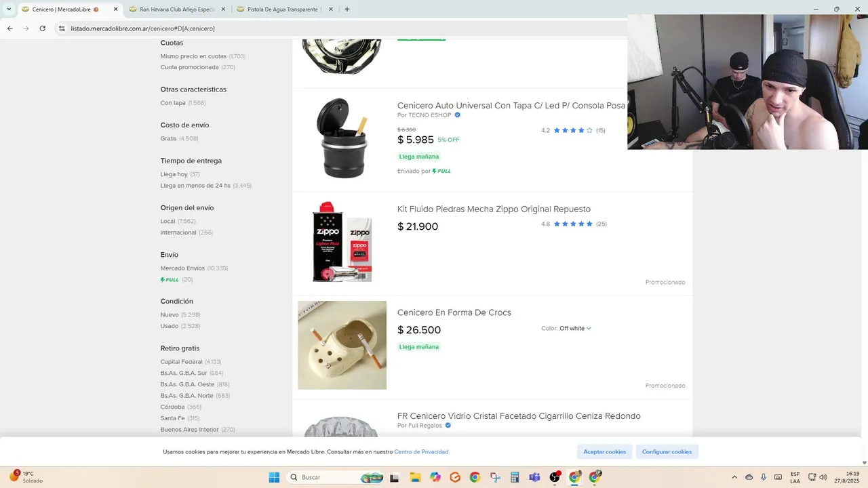
Task: Launch Copilot from taskbar
Action: tap(435, 477)
